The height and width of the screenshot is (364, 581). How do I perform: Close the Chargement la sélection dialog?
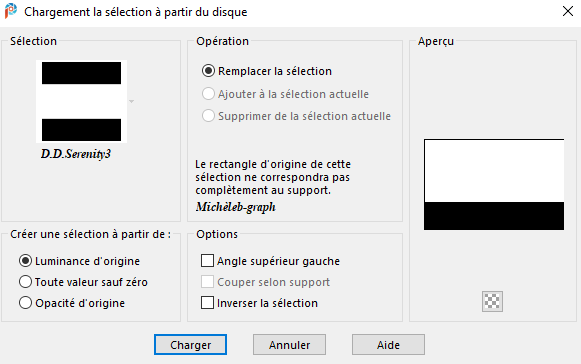click(568, 11)
